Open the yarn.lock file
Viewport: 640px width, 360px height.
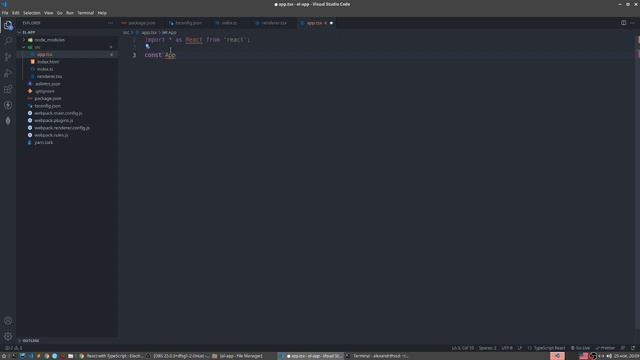pyautogui.click(x=67, y=142)
